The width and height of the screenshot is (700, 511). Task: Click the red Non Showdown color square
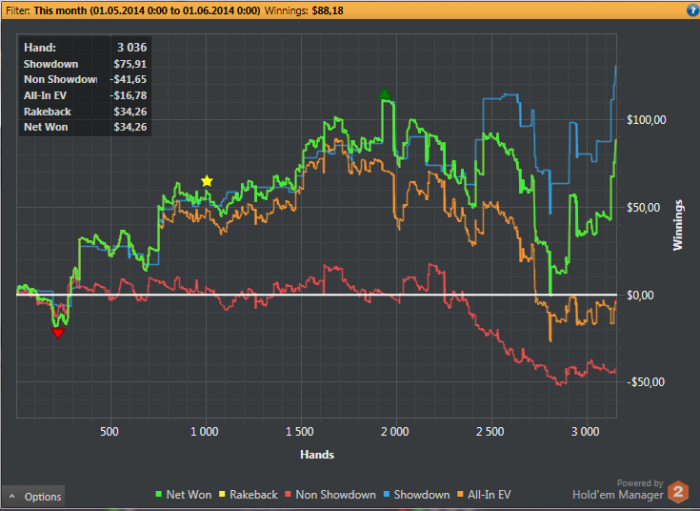(x=288, y=494)
